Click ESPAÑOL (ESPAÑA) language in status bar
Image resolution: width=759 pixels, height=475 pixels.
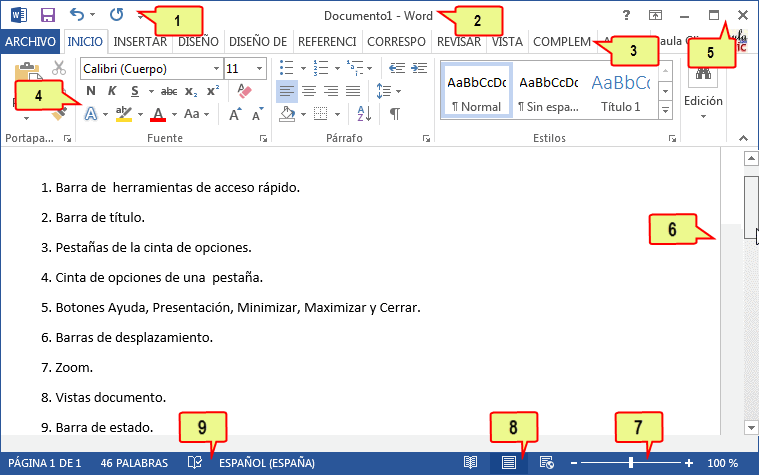pos(266,463)
